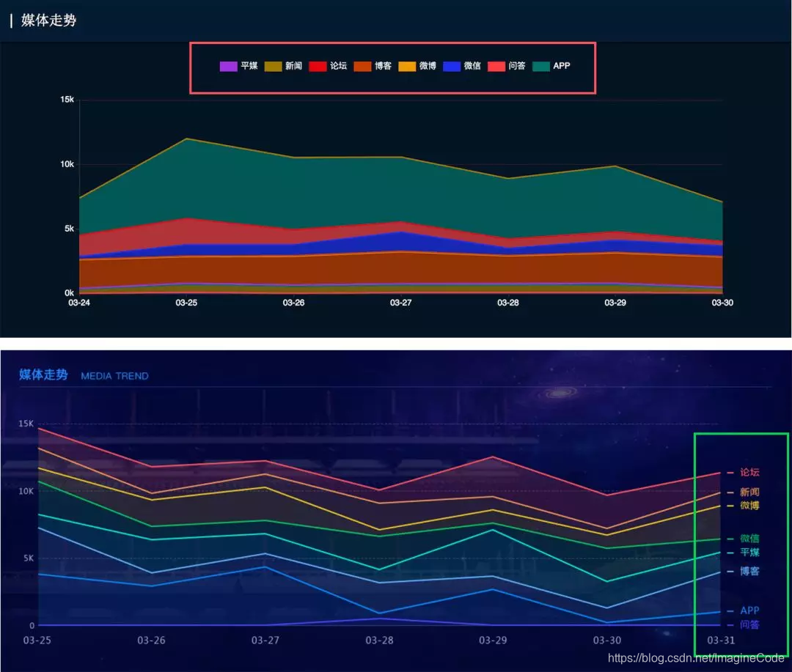Toggle the purple 平媒 legend swatch
The image size is (792, 672).
tap(228, 66)
